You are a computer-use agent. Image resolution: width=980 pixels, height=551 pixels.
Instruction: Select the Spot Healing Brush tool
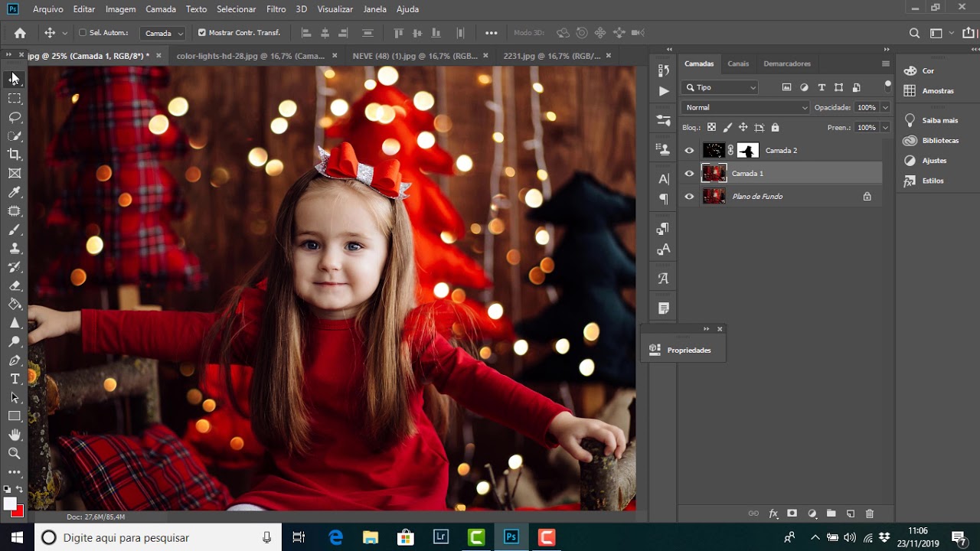tap(15, 210)
